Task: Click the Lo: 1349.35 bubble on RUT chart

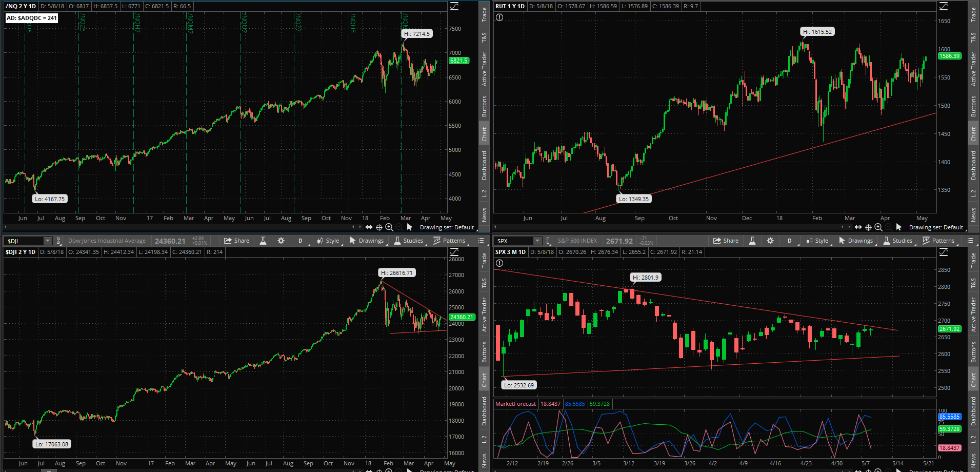Action: [634, 199]
